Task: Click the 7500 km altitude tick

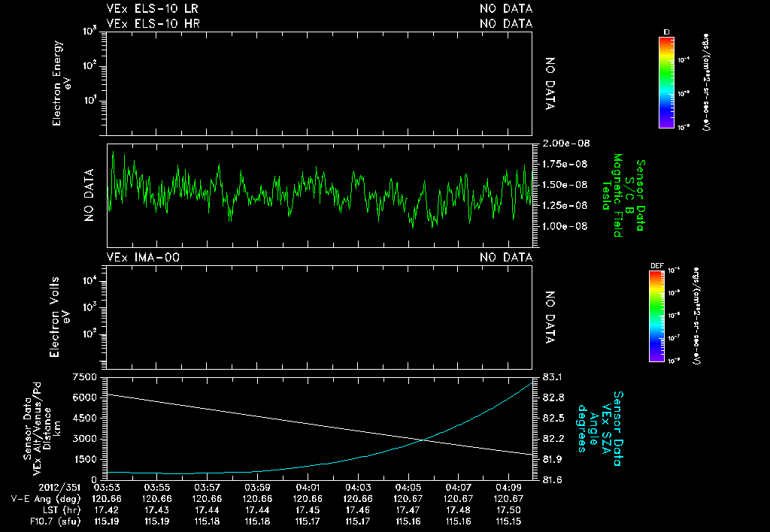Action: 84,377
